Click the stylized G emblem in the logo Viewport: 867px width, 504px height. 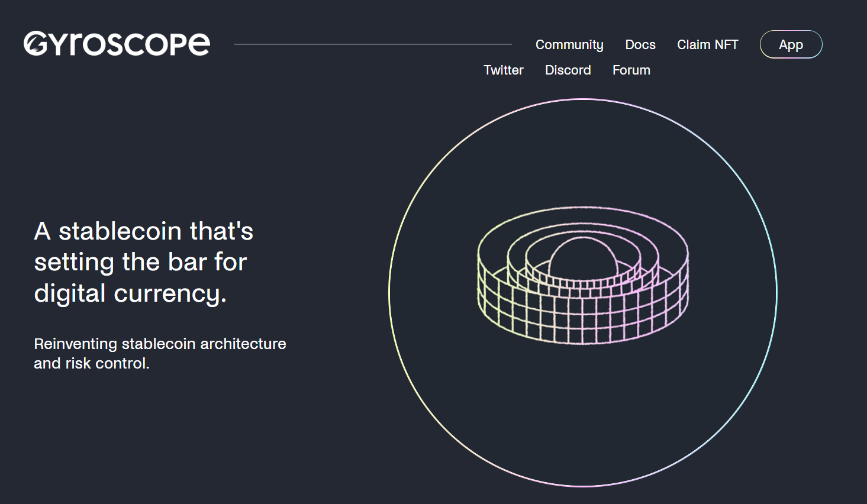(x=35, y=43)
